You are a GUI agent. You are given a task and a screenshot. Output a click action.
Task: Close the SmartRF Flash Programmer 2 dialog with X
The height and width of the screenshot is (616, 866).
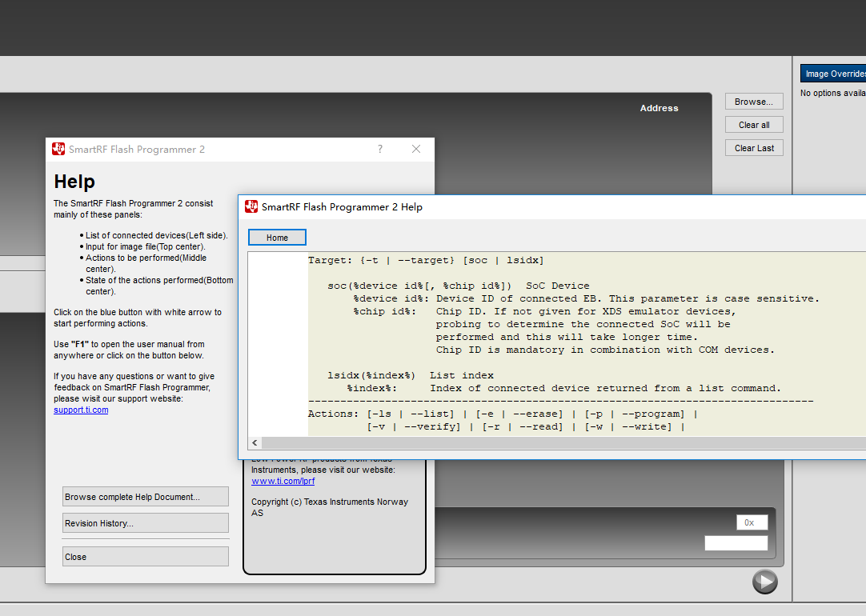[416, 149]
